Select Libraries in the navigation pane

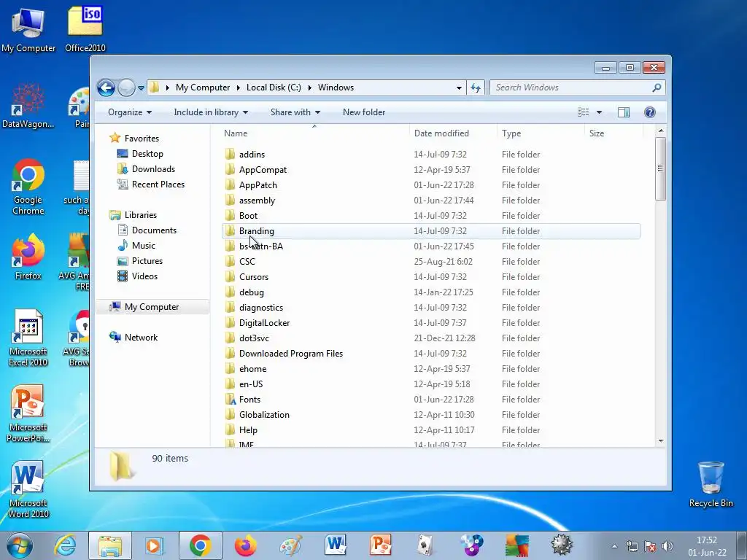coord(141,215)
